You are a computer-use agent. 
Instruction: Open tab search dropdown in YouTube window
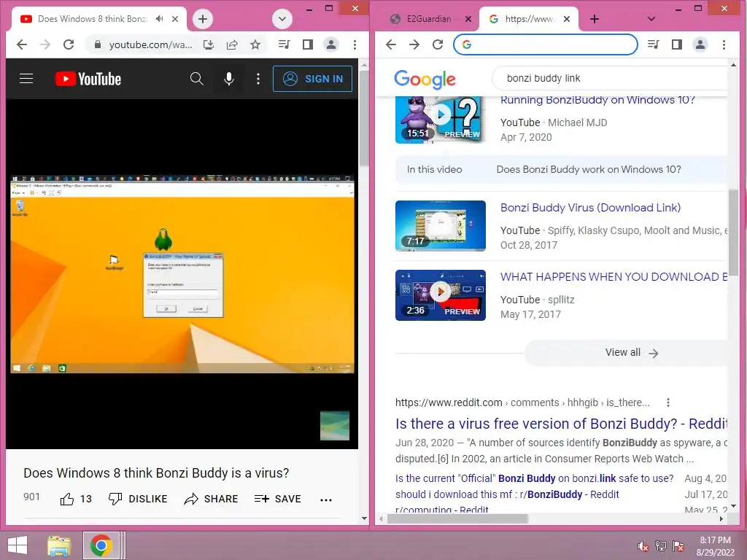tap(282, 19)
